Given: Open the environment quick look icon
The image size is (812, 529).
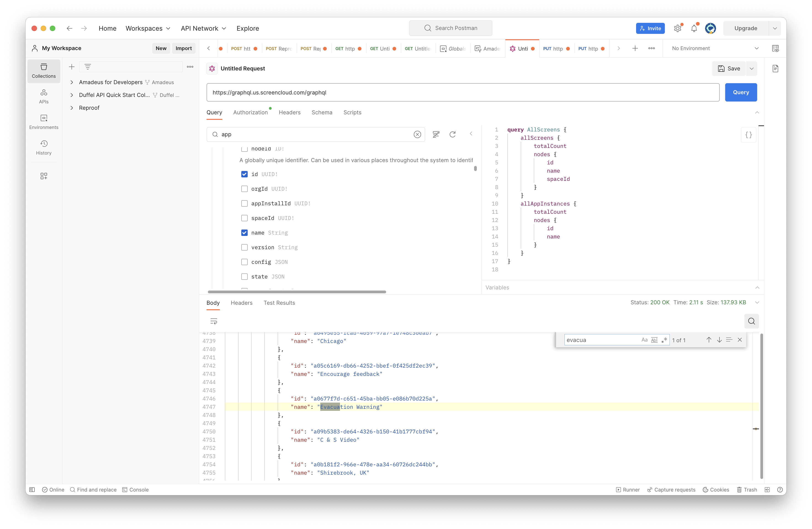Looking at the screenshot, I should [775, 48].
